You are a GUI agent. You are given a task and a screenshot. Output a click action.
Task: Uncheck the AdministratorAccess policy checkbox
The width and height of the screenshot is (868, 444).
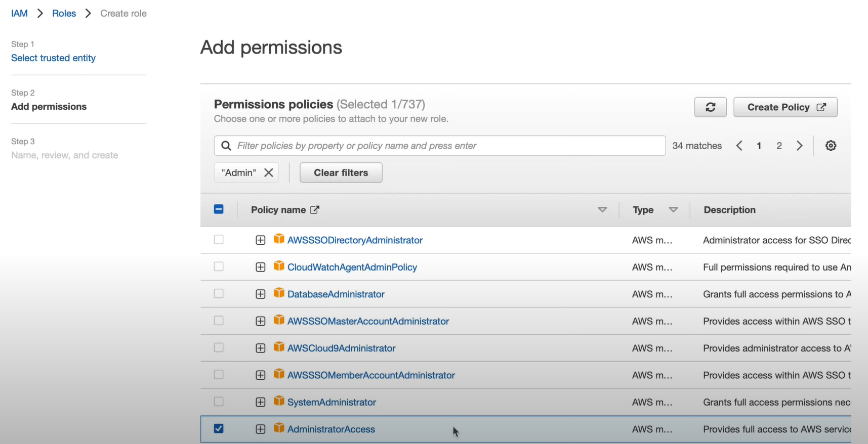tap(219, 429)
